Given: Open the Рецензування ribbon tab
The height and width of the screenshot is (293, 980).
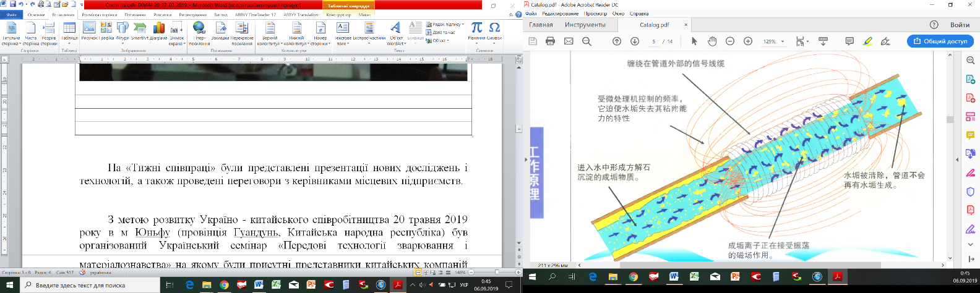Looking at the screenshot, I should (x=192, y=14).
